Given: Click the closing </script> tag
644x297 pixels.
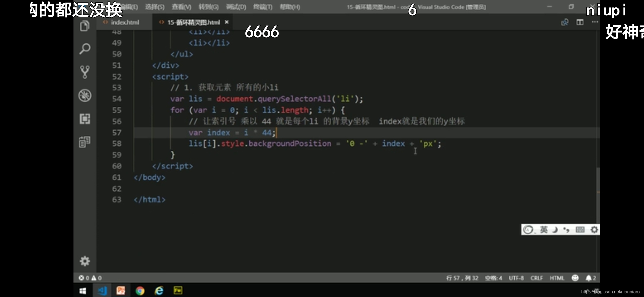Looking at the screenshot, I should pyautogui.click(x=173, y=166).
